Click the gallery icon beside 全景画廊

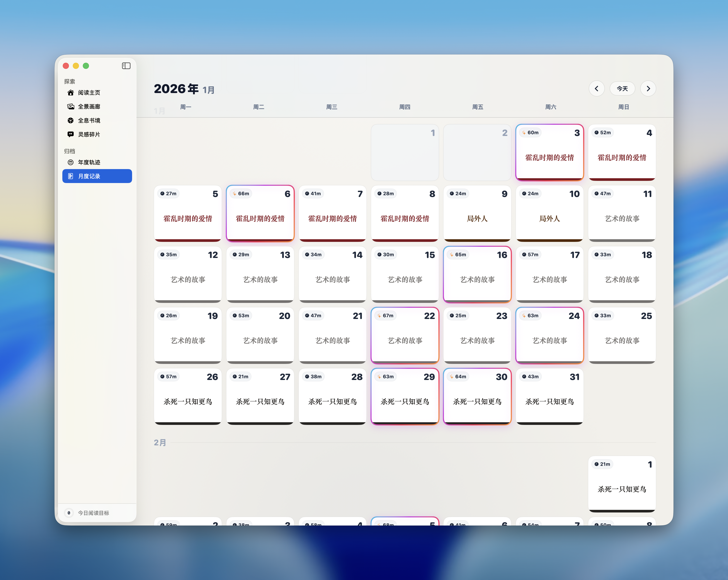point(71,107)
